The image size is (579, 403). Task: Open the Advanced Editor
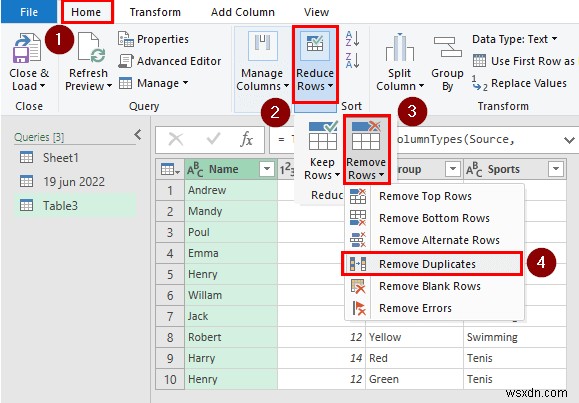(x=169, y=61)
